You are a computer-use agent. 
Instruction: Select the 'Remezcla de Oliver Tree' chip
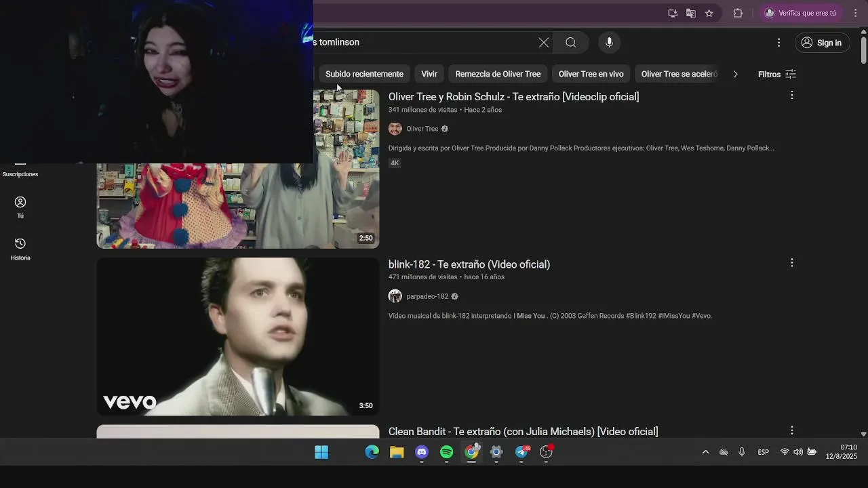tap(498, 74)
